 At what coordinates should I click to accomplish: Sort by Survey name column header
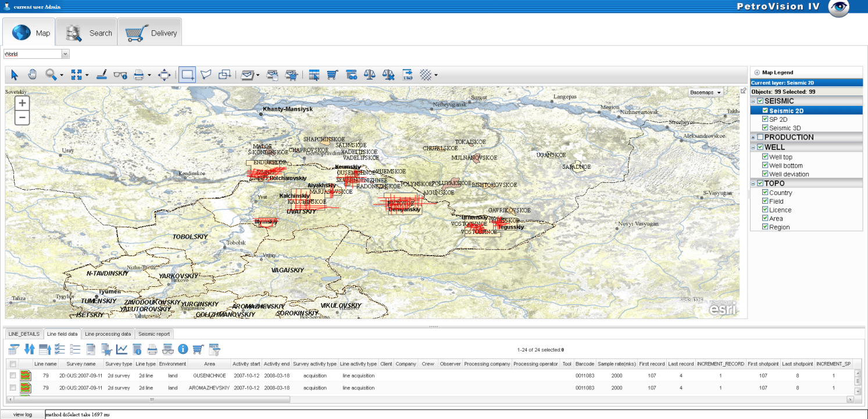pos(80,364)
